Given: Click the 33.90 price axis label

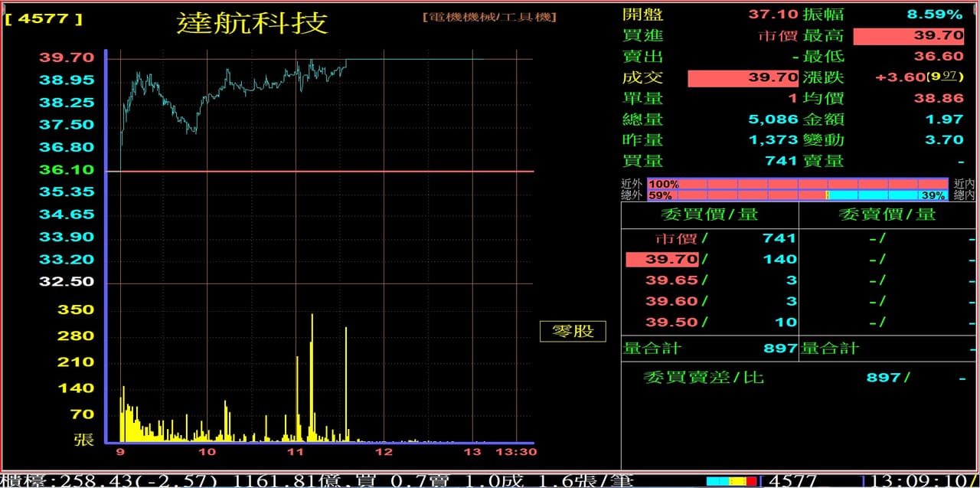Looking at the screenshot, I should 67,237.
